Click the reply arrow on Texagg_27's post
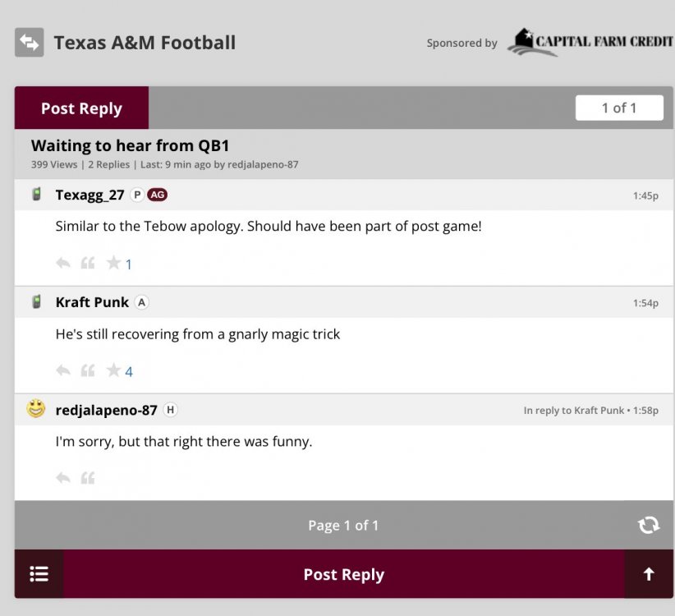 63,263
